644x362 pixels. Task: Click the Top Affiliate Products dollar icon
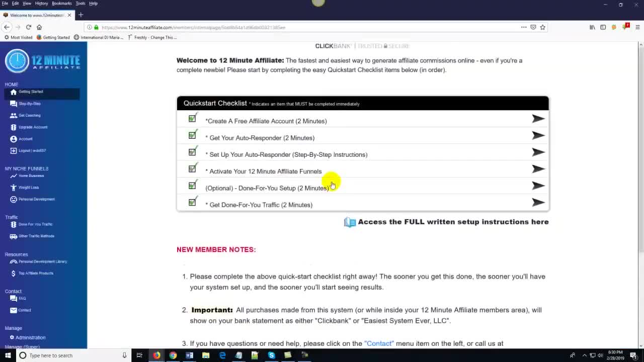pos(14,274)
